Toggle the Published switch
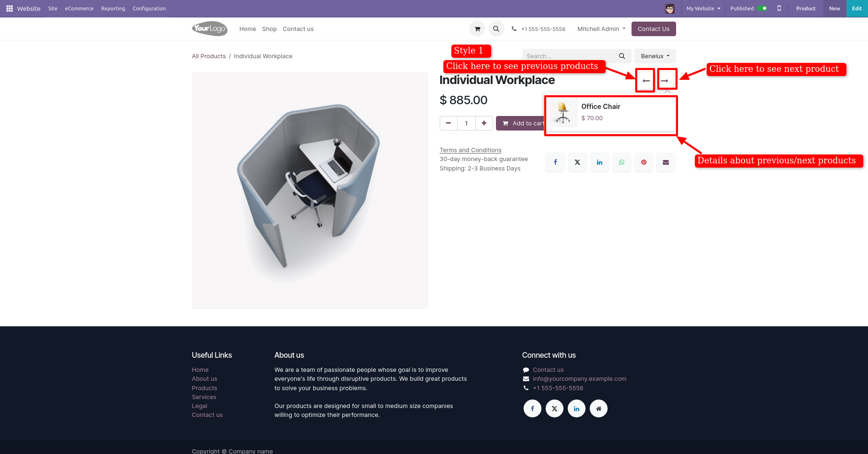The height and width of the screenshot is (454, 868). pyautogui.click(x=762, y=8)
